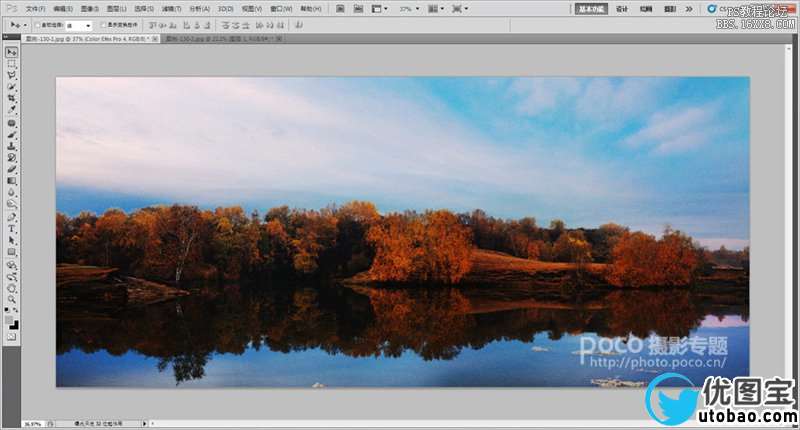Click distribute bottom edges icon
Image resolution: width=800 pixels, height=430 pixels.
[246, 25]
